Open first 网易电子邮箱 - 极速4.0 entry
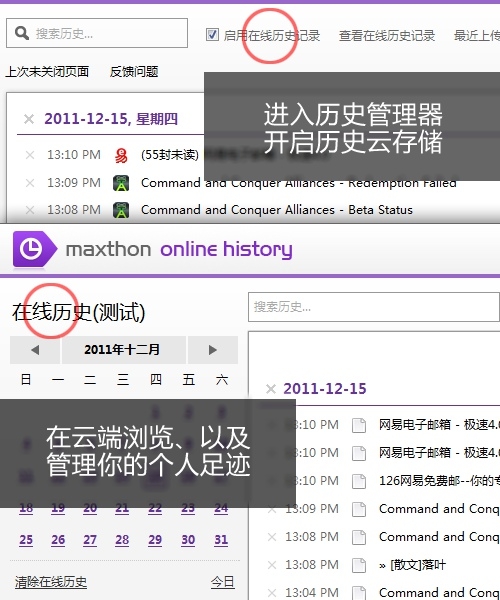Image resolution: width=500 pixels, height=600 pixels. 439,425
